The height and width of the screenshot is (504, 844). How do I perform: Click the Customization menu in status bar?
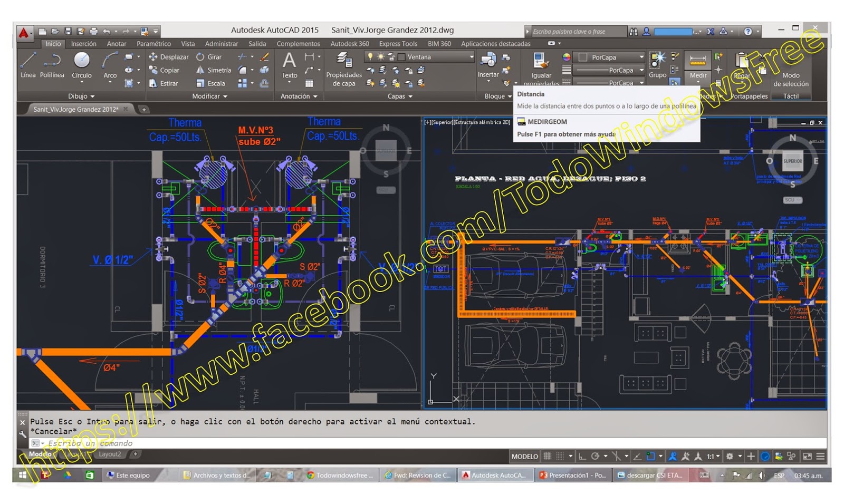click(820, 457)
